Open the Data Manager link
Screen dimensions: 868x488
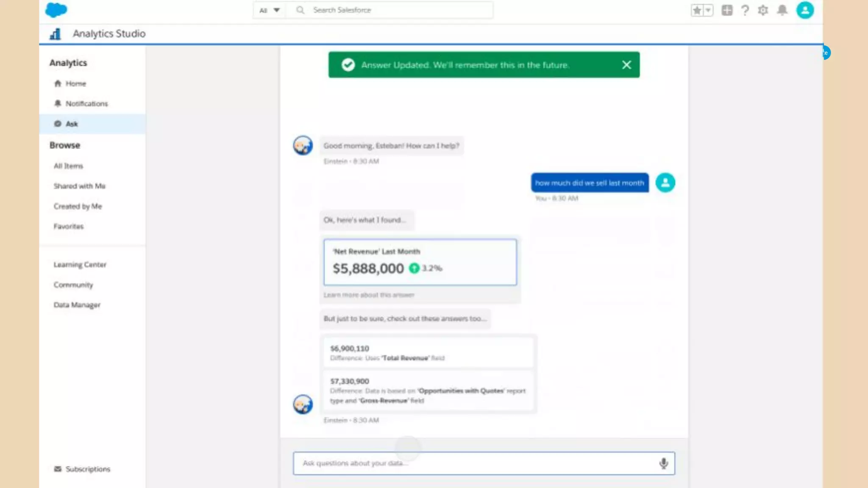tap(77, 305)
